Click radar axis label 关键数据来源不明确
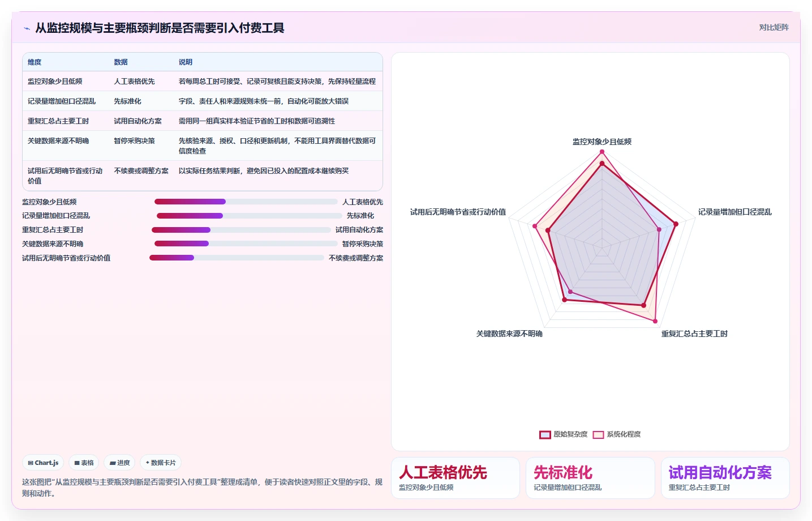The height and width of the screenshot is (521, 812). pyautogui.click(x=509, y=334)
